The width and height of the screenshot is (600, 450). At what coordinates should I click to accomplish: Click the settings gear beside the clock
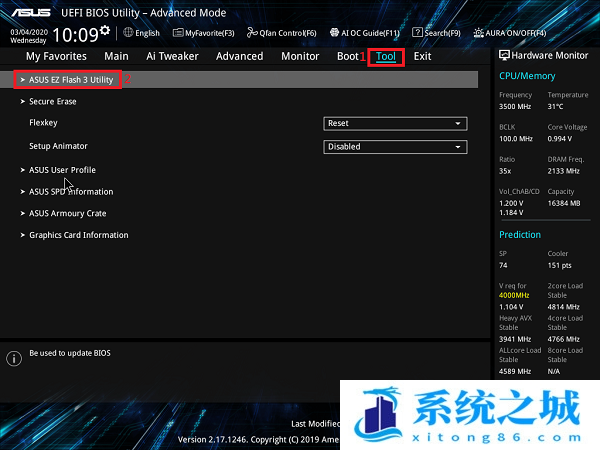(105, 30)
